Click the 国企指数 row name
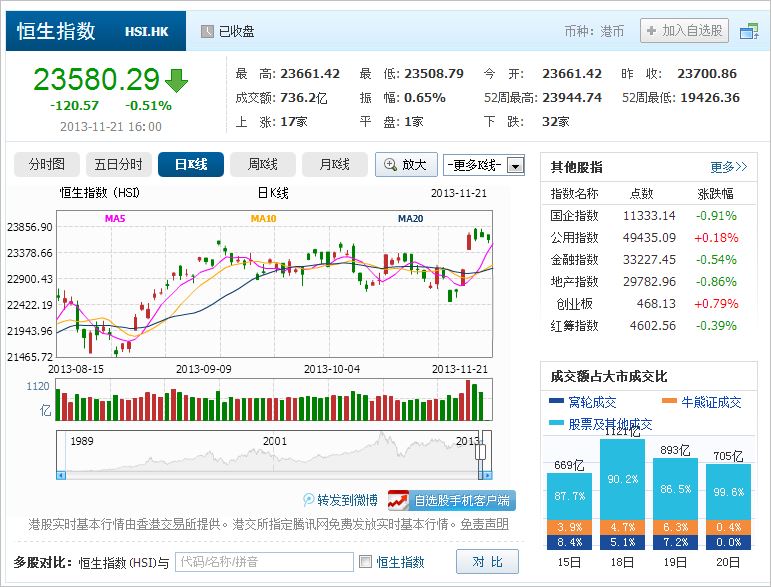 pyautogui.click(x=574, y=215)
